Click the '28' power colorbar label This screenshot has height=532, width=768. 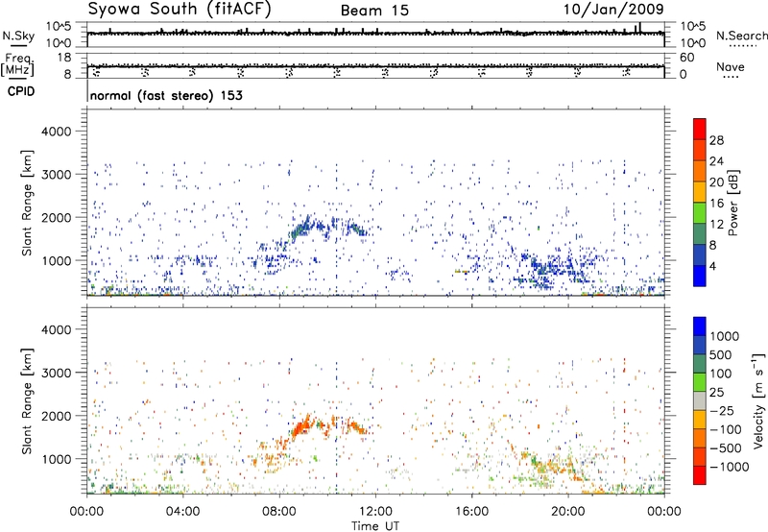tap(716, 140)
